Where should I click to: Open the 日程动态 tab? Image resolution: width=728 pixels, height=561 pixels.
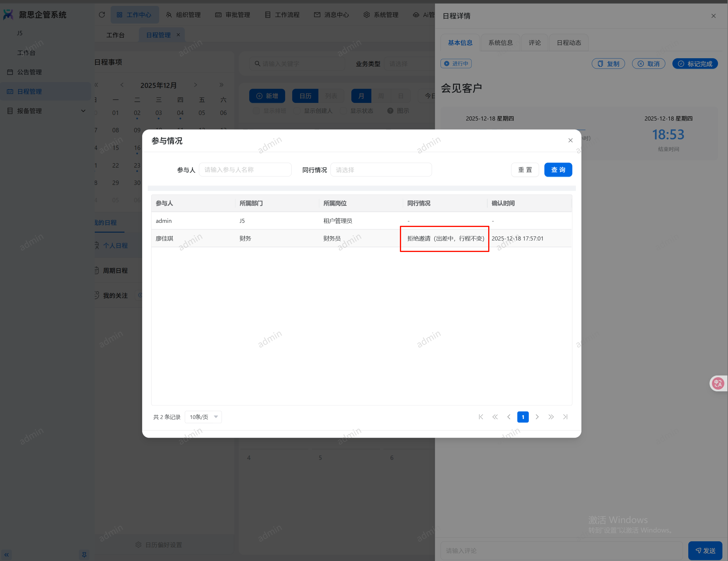tap(569, 43)
